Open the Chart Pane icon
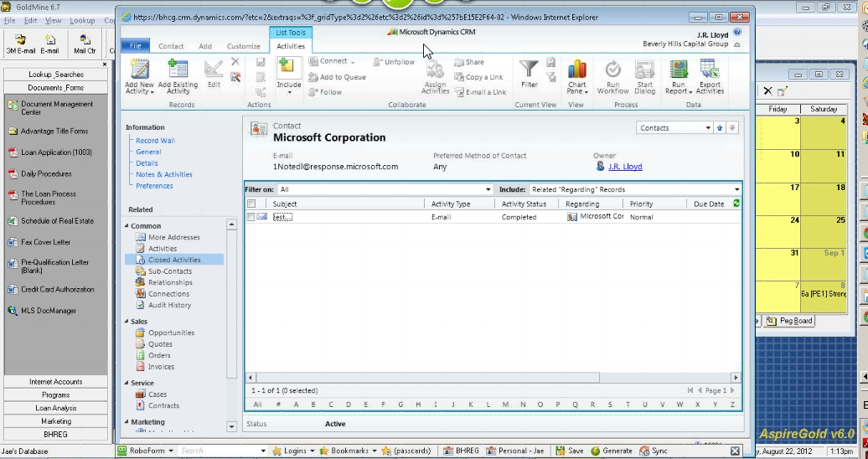 pos(576,70)
